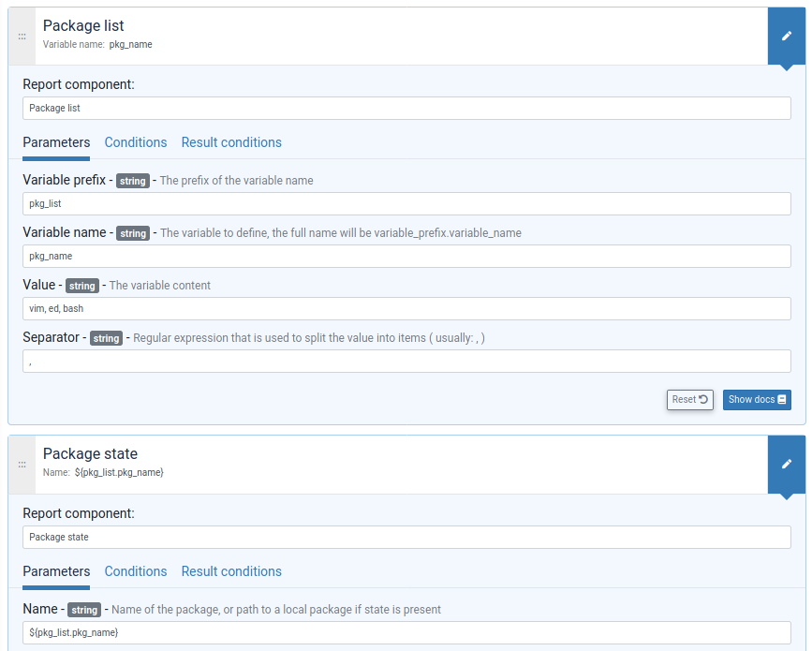Click the docs icon on Show docs button
The image size is (812, 651).
pos(781,399)
